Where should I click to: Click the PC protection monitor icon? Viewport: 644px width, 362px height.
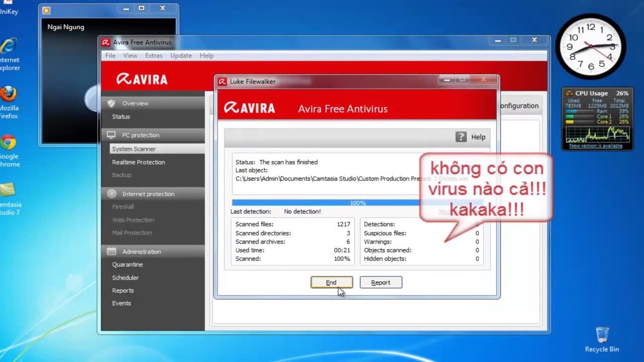pyautogui.click(x=112, y=135)
